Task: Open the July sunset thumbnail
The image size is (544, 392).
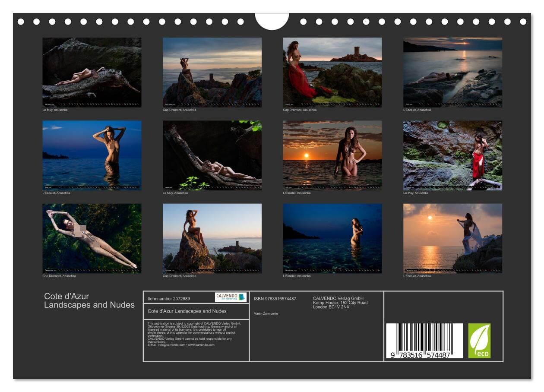Action: (332, 155)
